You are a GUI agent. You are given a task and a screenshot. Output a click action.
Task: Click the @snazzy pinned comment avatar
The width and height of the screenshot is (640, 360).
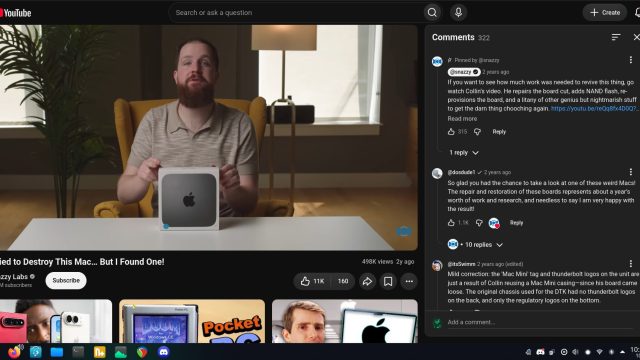coord(437,62)
